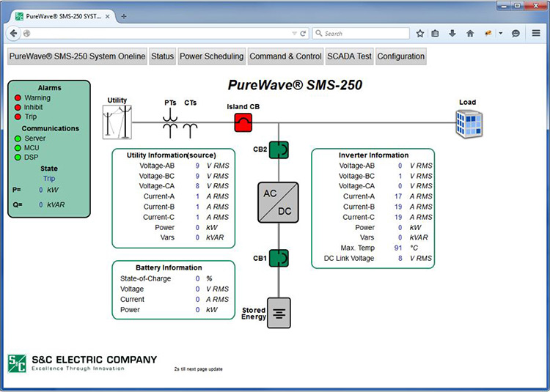Open the bookmarks list icon
The image size is (550, 392).
[x=435, y=33]
